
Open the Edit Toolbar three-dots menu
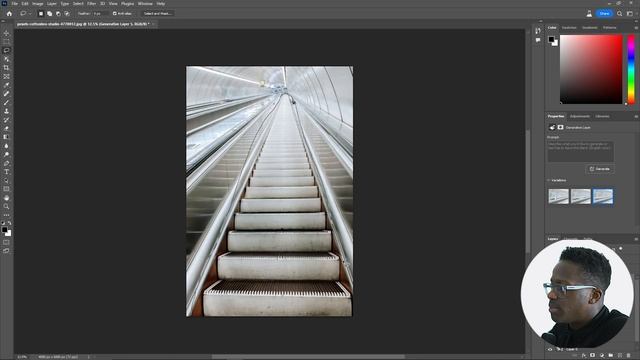[x=7, y=215]
